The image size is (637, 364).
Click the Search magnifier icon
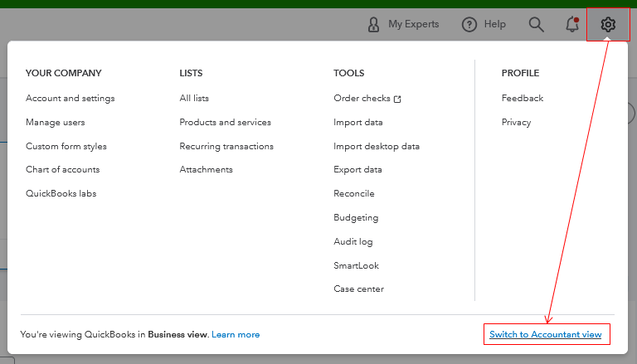coord(537,25)
